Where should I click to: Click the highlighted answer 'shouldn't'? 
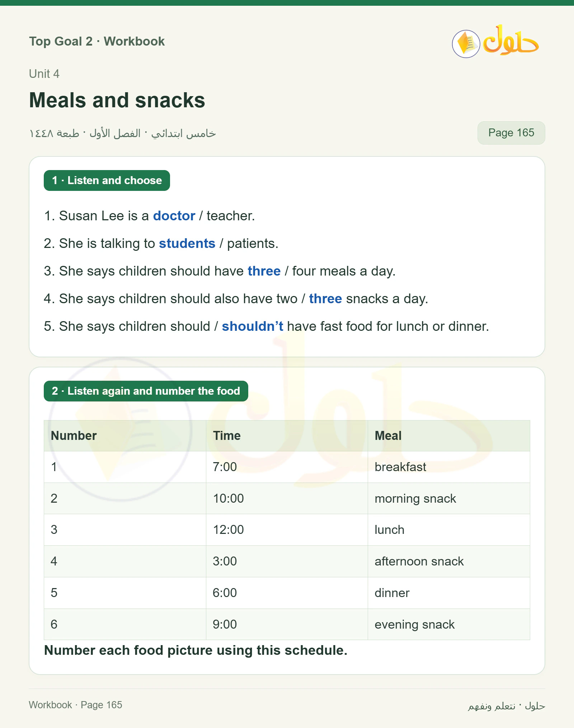coord(252,326)
